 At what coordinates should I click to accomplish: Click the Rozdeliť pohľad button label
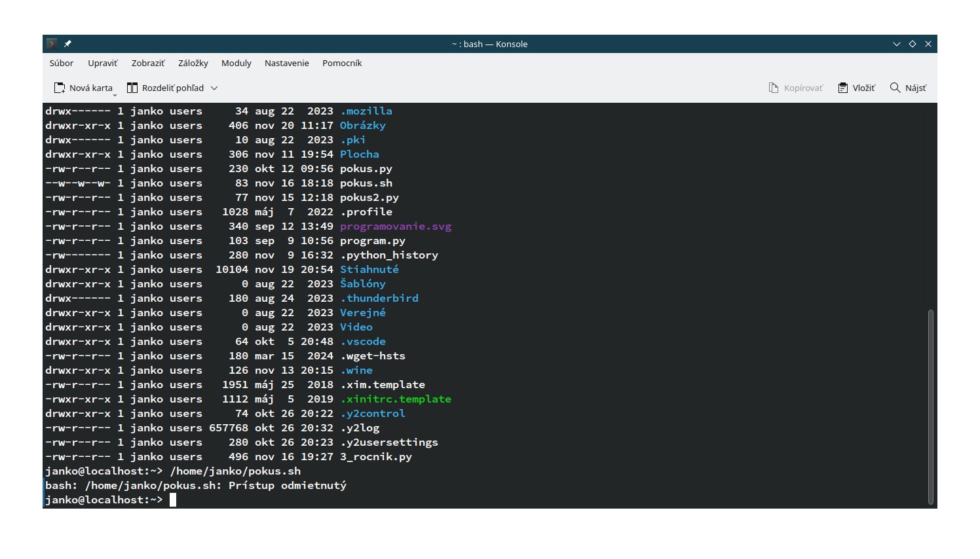point(173,88)
